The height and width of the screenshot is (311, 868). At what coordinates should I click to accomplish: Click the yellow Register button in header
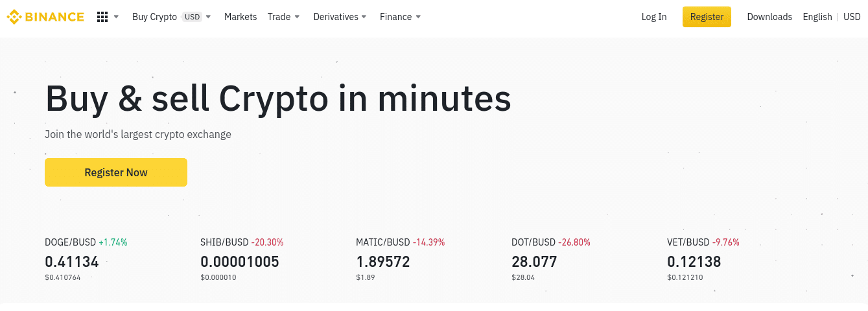pyautogui.click(x=707, y=17)
